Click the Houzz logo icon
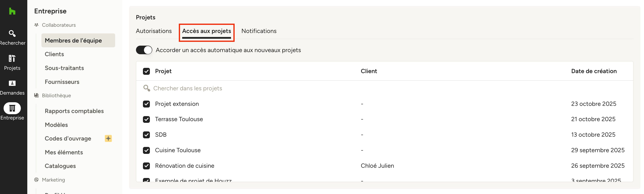The height and width of the screenshot is (194, 644). 12,11
